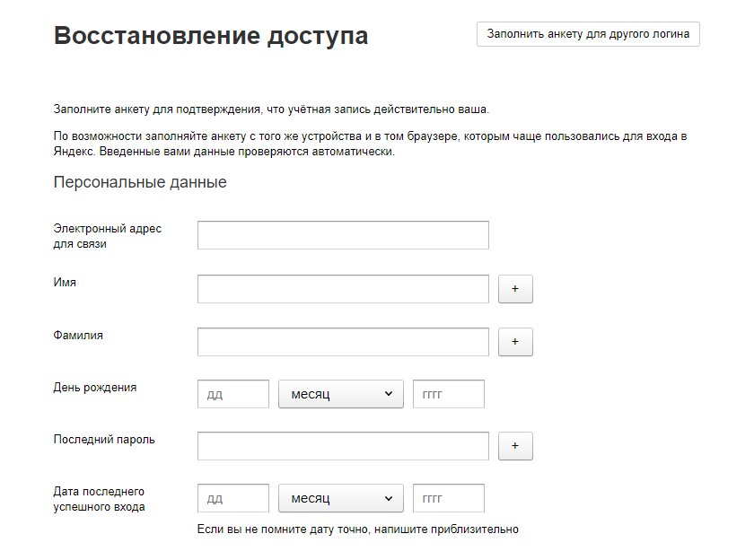Click the plus icon next to Имя field
This screenshot has height=560, width=754.
tap(515, 289)
